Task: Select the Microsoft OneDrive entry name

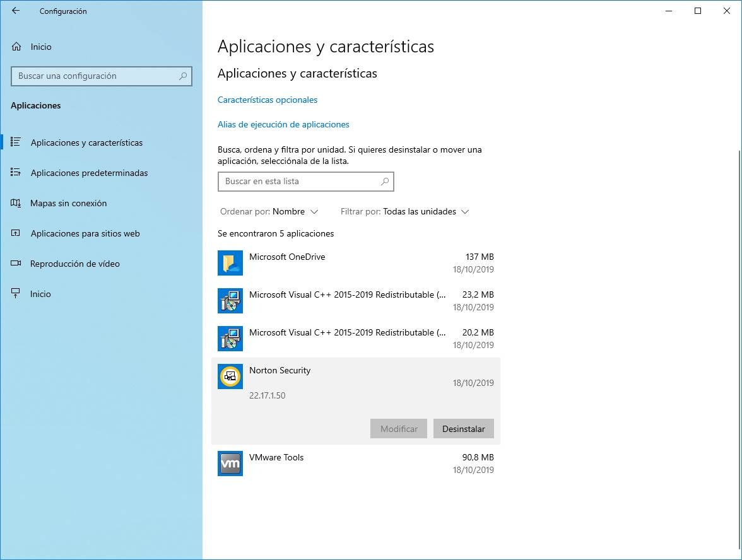Action: tap(287, 257)
